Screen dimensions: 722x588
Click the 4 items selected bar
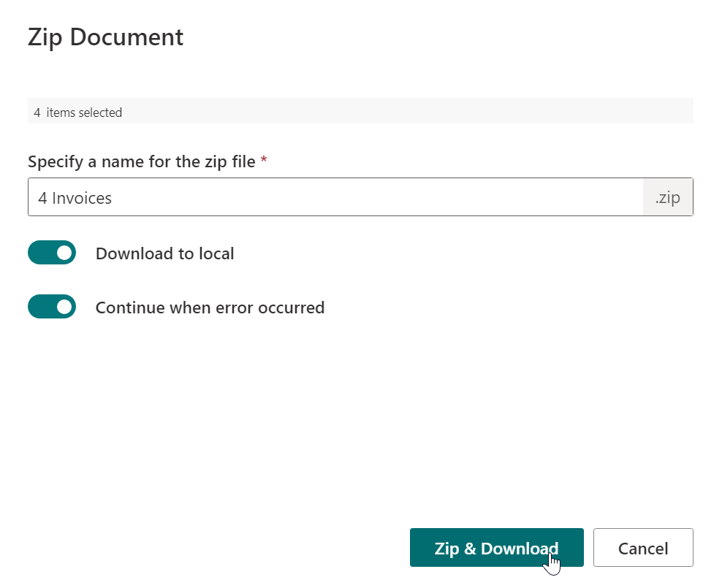360,110
